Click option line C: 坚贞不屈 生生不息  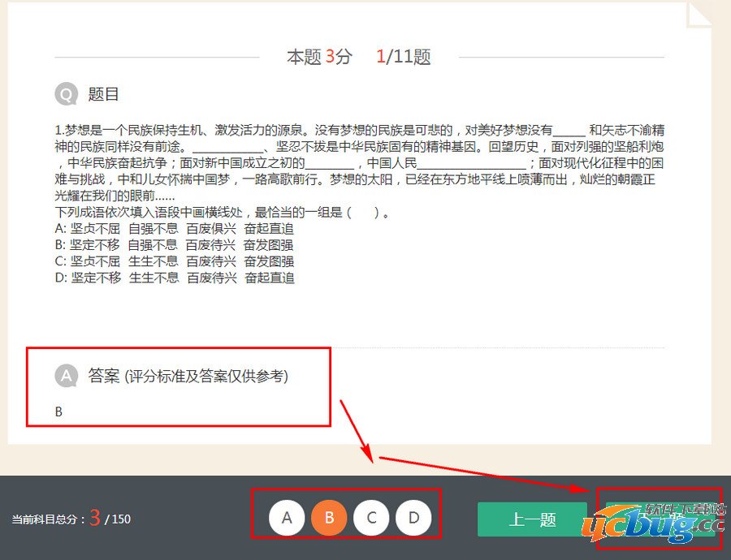[x=174, y=261]
